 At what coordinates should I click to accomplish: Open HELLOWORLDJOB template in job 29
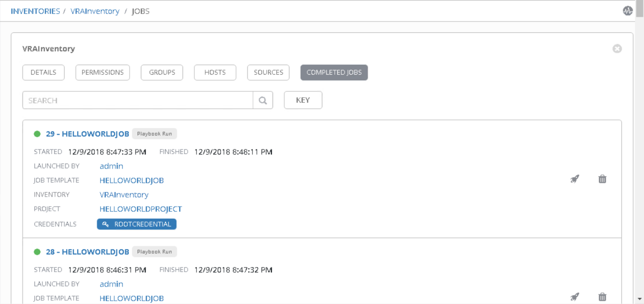[132, 180]
